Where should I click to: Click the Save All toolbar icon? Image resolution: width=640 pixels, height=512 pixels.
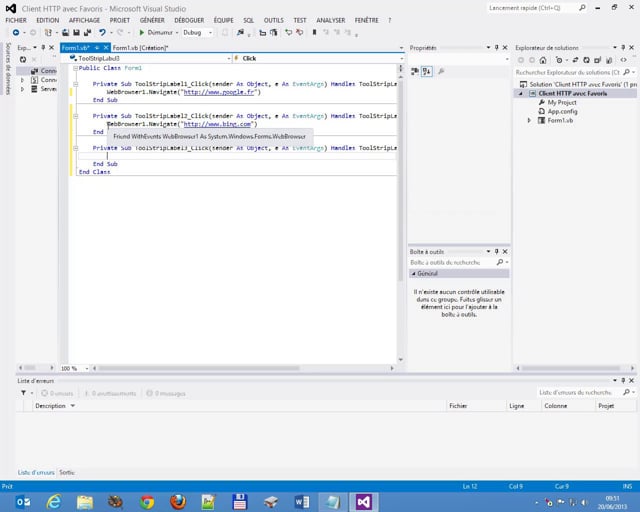[x=87, y=32]
